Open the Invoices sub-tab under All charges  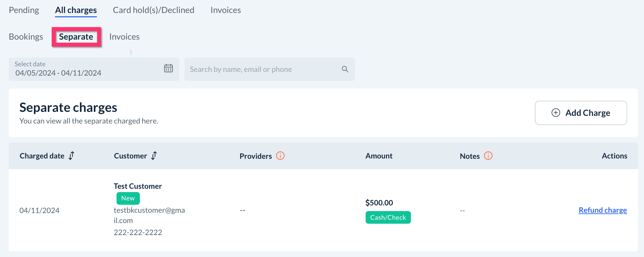[x=124, y=37]
